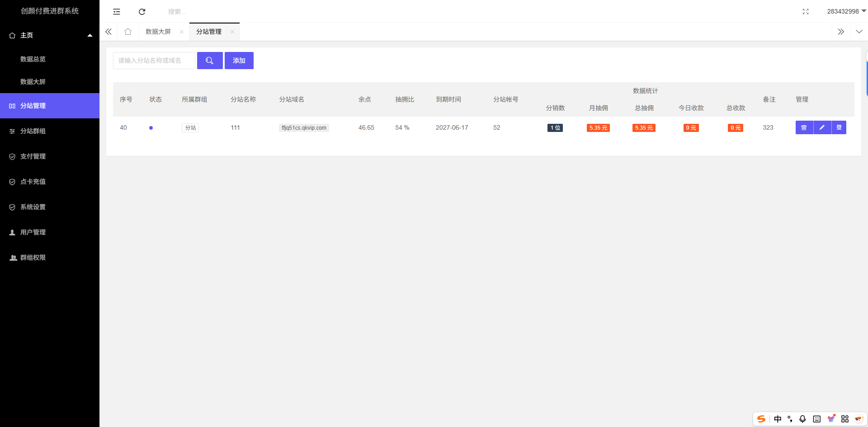Open 支付管理 in the sidebar
The image size is (868, 427).
point(33,156)
